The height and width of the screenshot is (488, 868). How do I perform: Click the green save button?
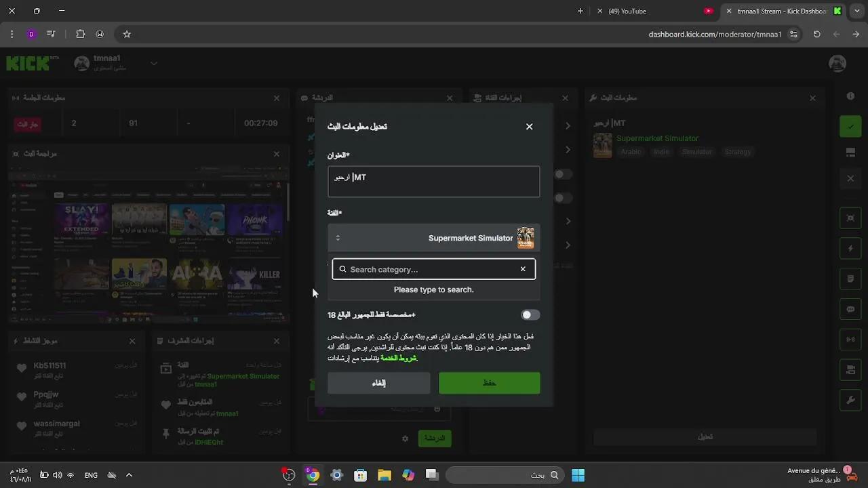(490, 383)
